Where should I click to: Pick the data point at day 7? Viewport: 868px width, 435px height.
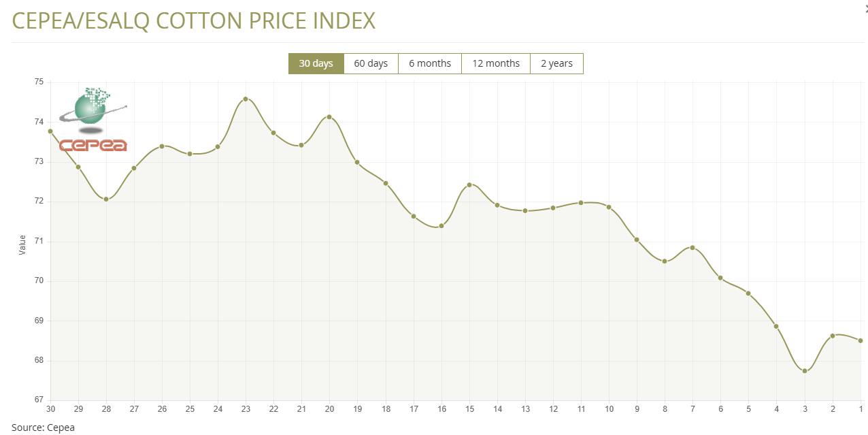(x=692, y=248)
